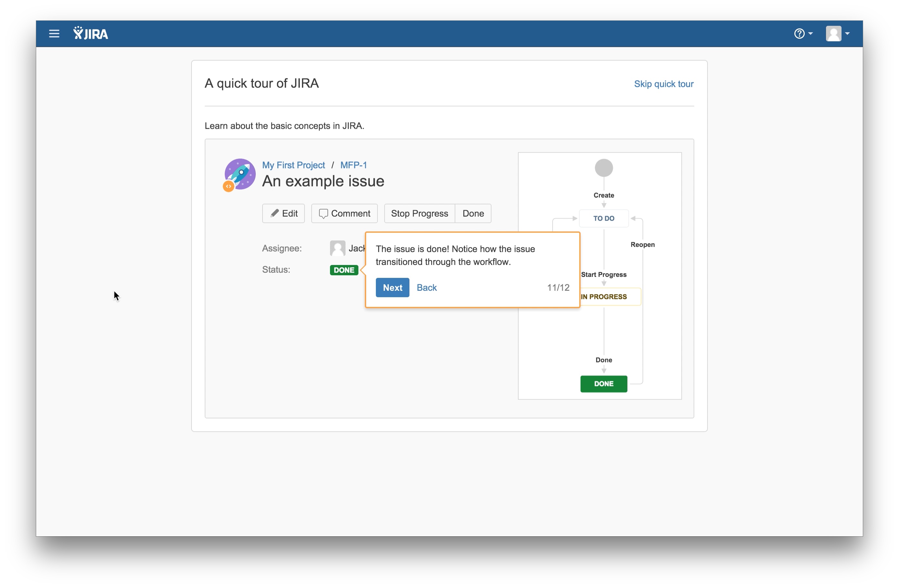Click the TO DO workflow status box
This screenshot has width=899, height=588.
604,218
